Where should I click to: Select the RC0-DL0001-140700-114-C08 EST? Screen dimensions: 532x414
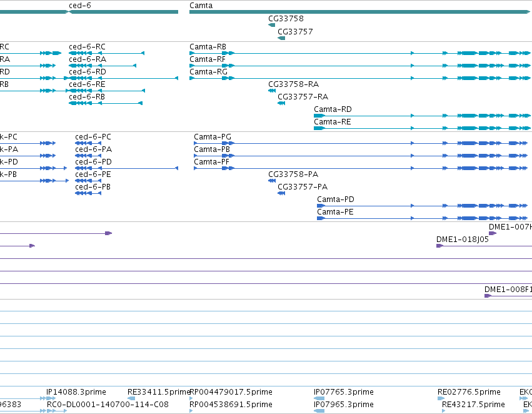pyautogui.click(x=108, y=405)
